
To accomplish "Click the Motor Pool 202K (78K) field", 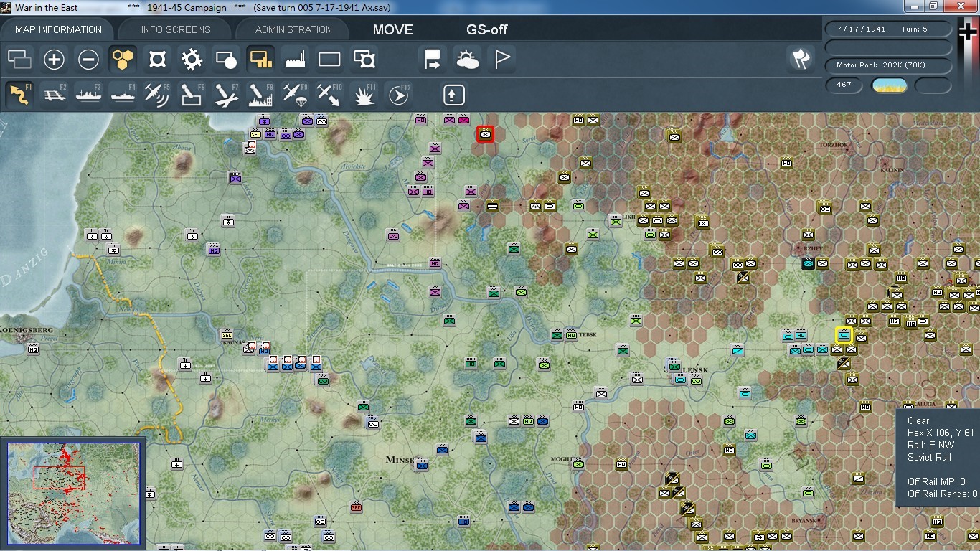I will [x=888, y=65].
